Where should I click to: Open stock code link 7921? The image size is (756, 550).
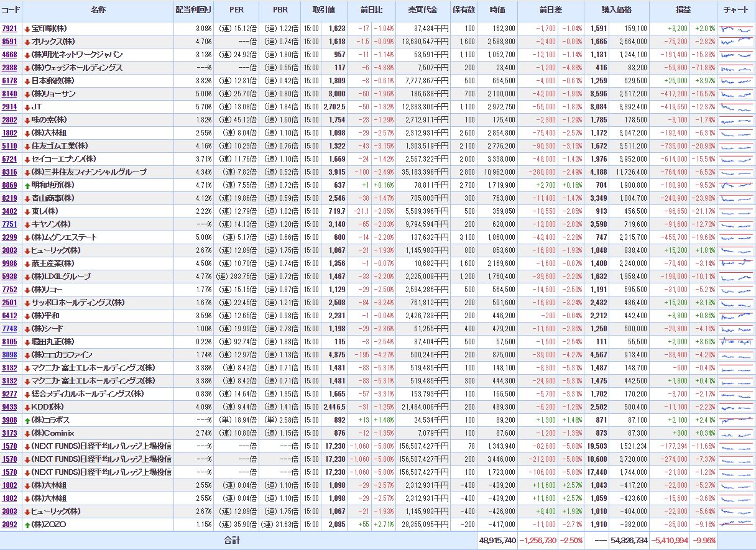[x=9, y=29]
